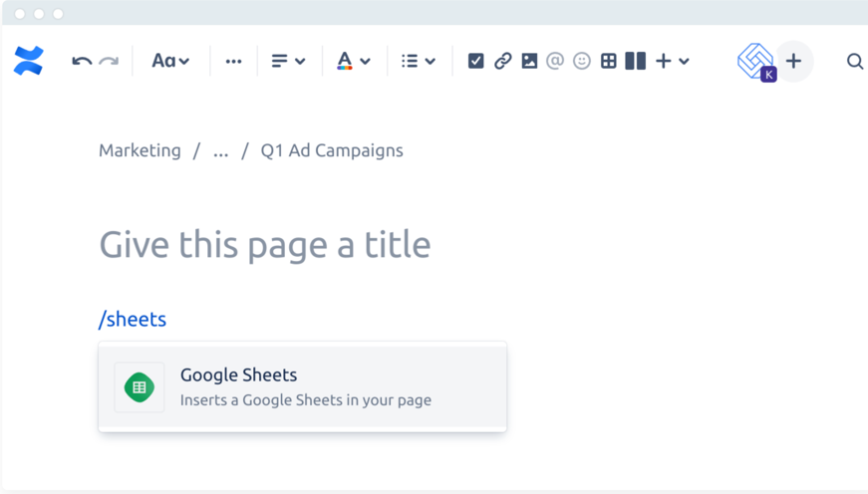The image size is (868, 494).
Task: Go to Marketing breadcrumb
Action: pyautogui.click(x=140, y=150)
